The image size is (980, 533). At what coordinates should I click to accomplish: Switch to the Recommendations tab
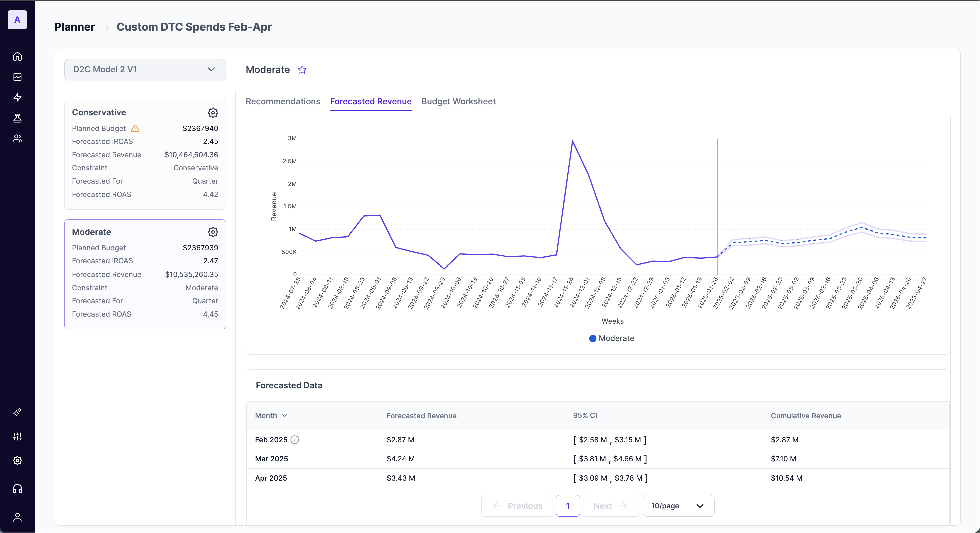pos(283,102)
